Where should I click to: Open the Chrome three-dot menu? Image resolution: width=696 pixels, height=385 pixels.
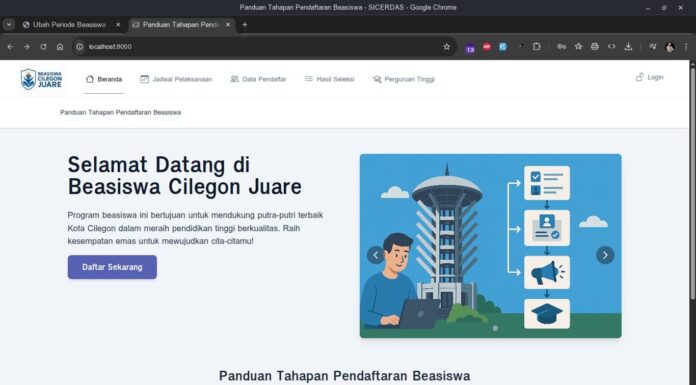pos(686,47)
